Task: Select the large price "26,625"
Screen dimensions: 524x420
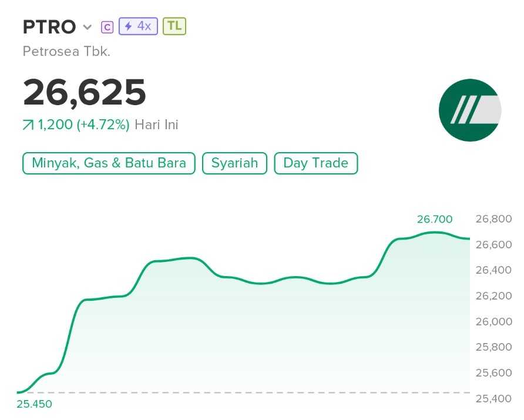Action: pyautogui.click(x=84, y=92)
